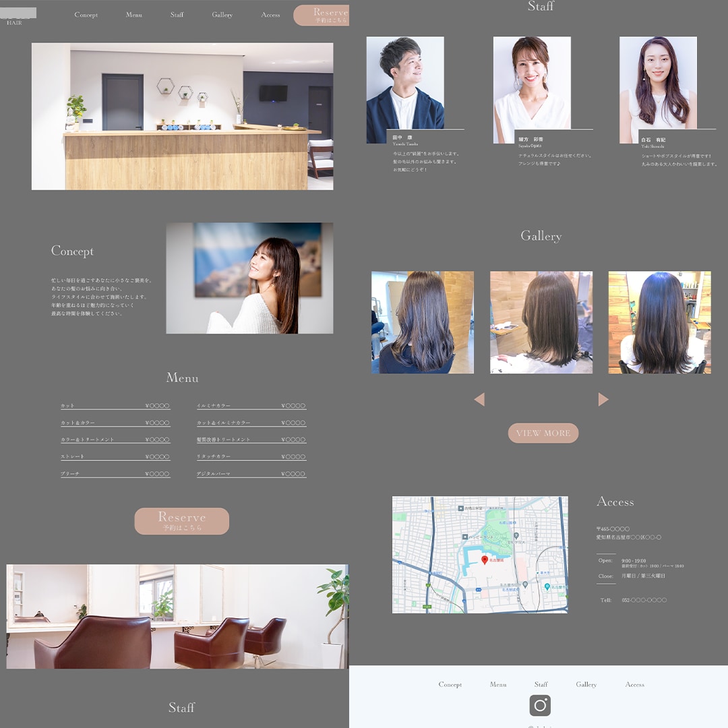Click the カット＆イルミナカラー menu row

[251, 423]
